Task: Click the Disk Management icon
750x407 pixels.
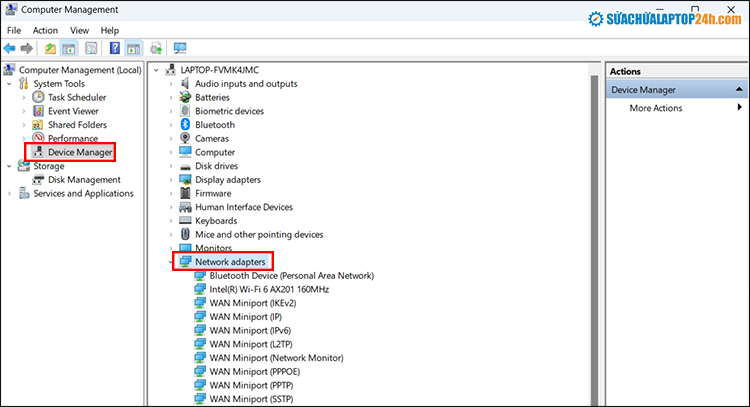Action: 38,180
